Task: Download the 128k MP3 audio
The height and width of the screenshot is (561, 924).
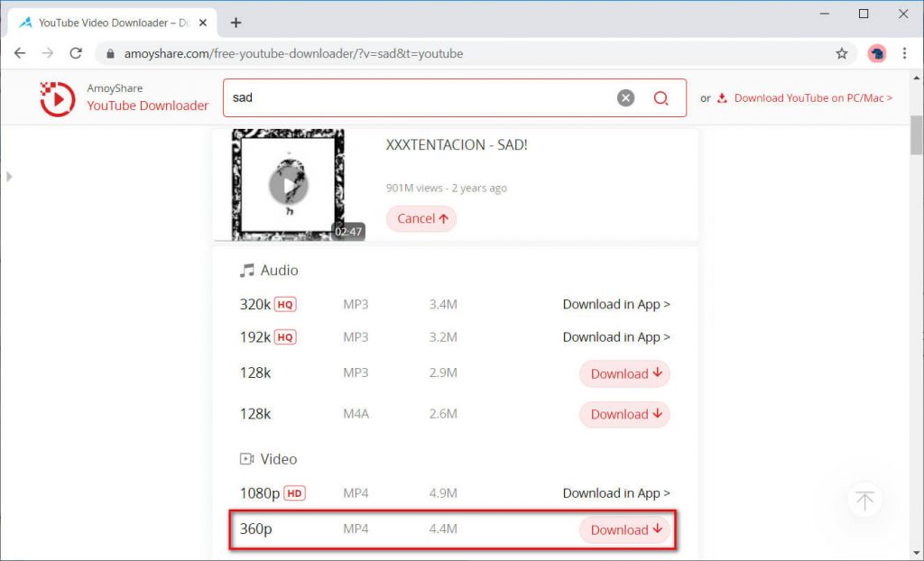Action: point(624,373)
